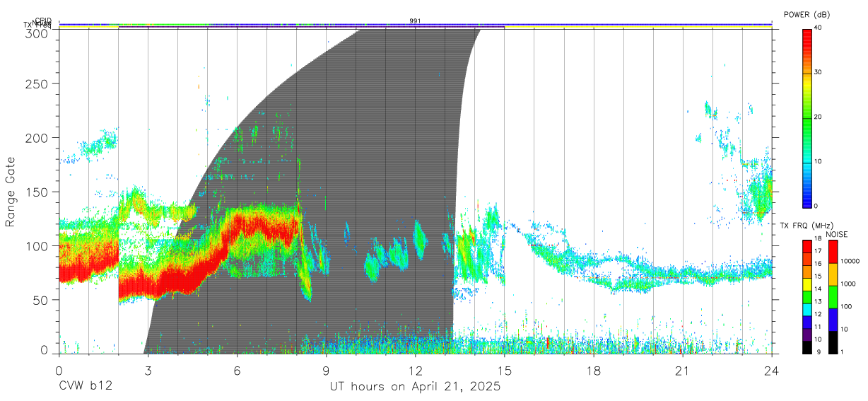Viewport: 868px width, 401px height.
Task: Select the purple 10–11 MHz TX FRQ swatch
Action: [807, 335]
